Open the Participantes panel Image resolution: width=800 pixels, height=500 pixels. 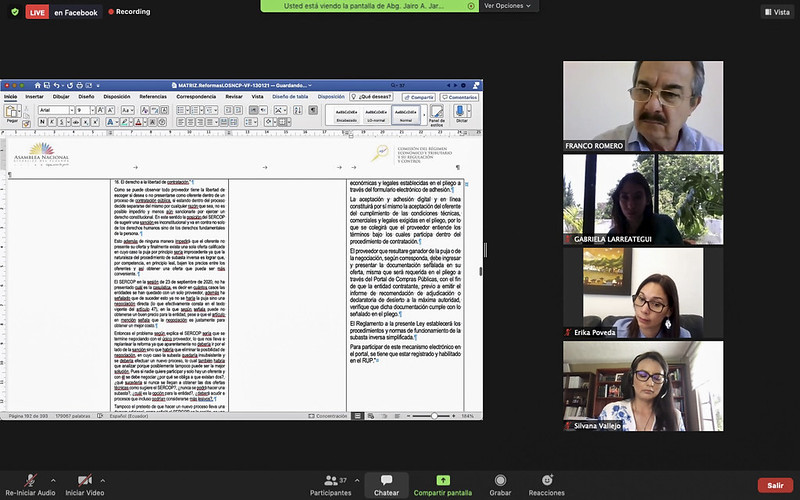click(x=331, y=485)
